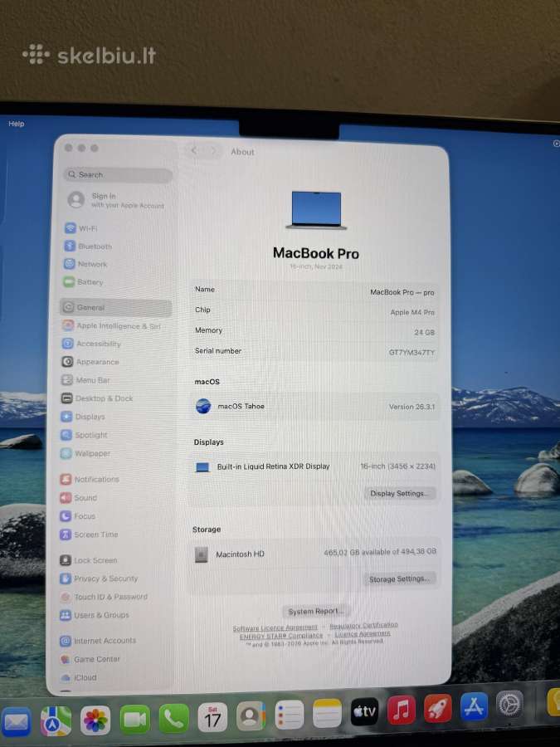Click the MacBook Pro laptop image
The height and width of the screenshot is (747, 560).
pos(317,210)
